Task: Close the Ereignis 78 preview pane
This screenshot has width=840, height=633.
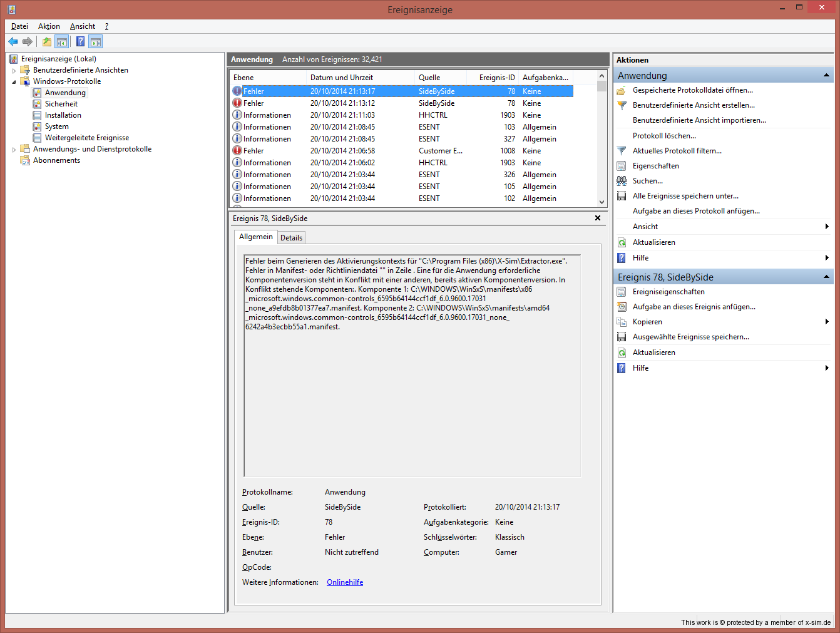Action: pos(598,218)
